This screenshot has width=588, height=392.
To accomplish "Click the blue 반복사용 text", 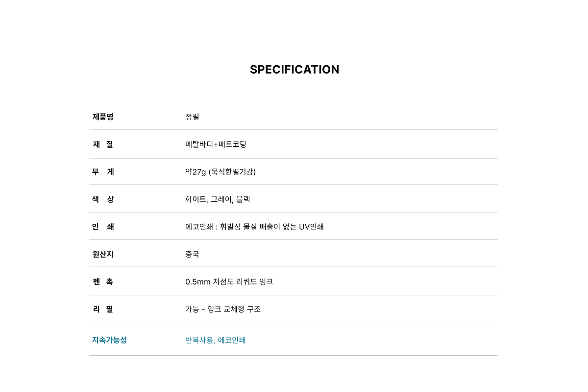I will point(199,340).
